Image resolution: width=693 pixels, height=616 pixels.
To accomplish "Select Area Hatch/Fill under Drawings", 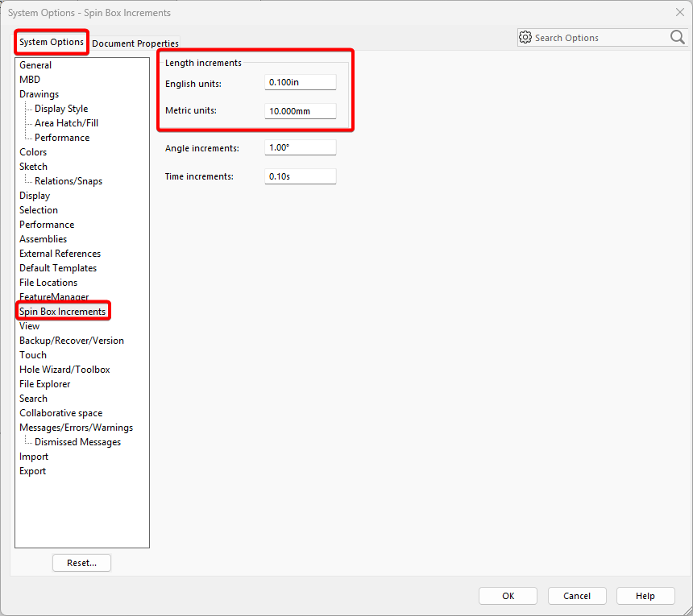I will click(66, 123).
